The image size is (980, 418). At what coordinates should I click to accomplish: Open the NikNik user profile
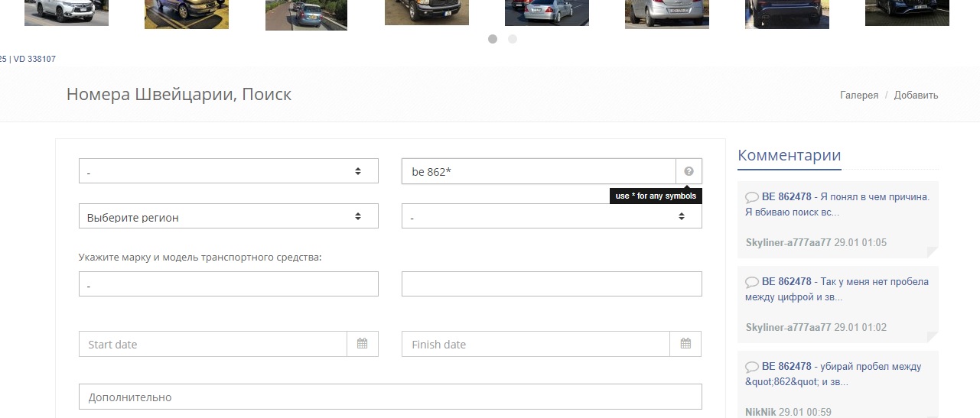tap(760, 412)
